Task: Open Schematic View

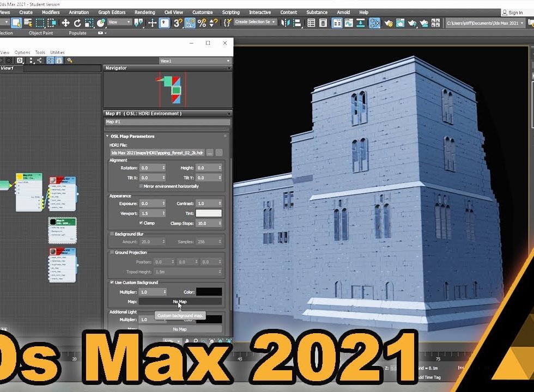Action: pos(360,23)
